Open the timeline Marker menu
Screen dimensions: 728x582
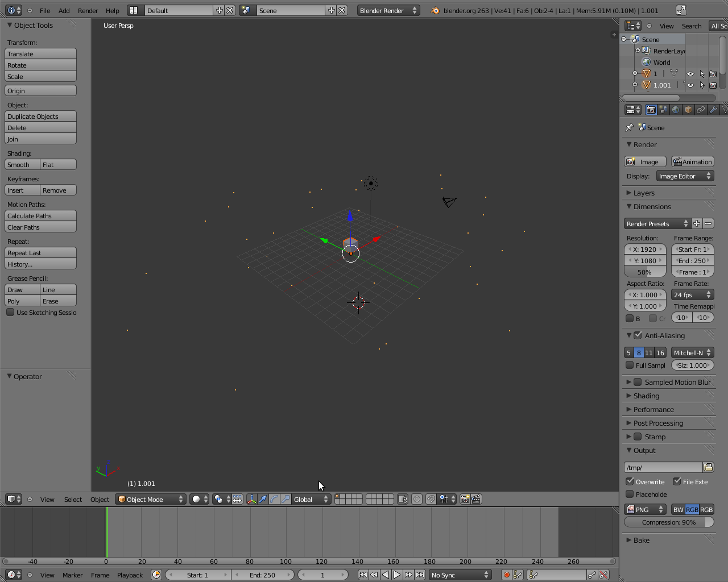(72, 575)
